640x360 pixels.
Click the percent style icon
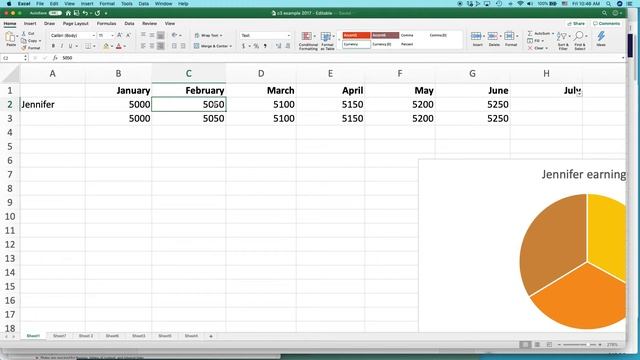pos(256,46)
